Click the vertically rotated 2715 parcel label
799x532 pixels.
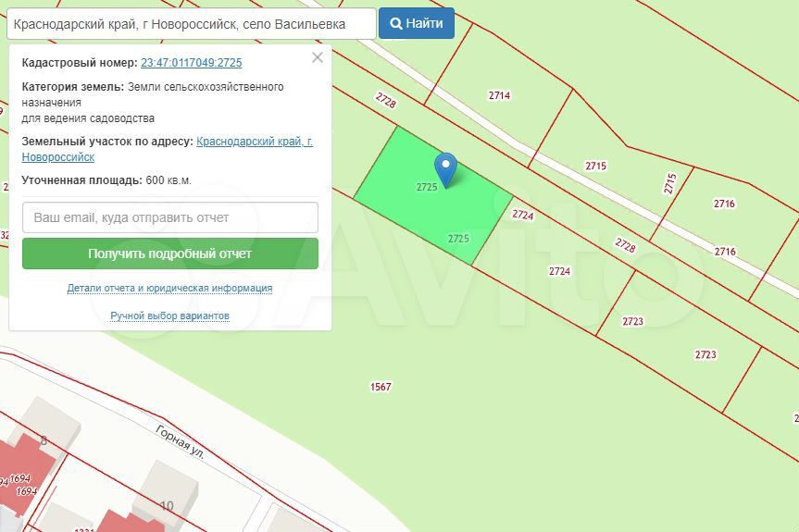670,183
